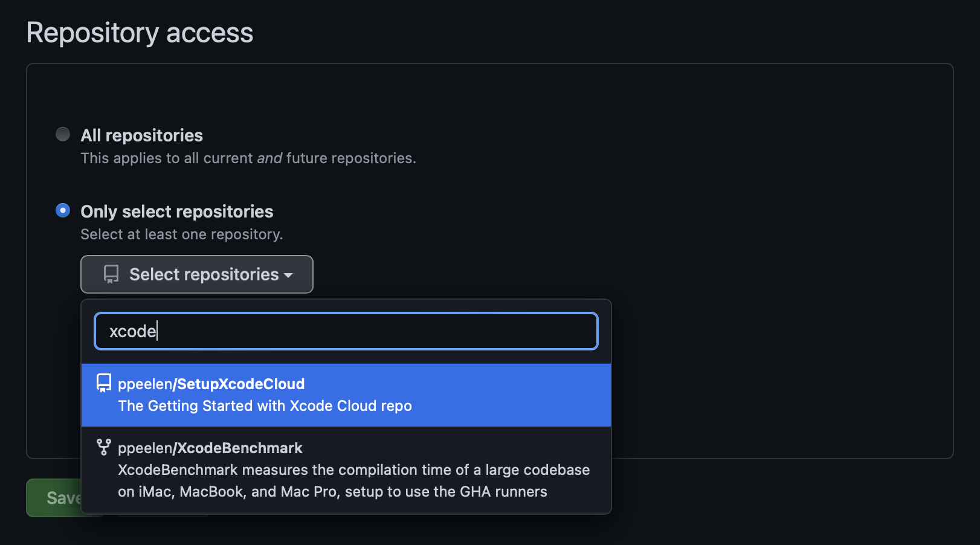The height and width of the screenshot is (545, 980).
Task: Click the fork icon beside XcodeBenchmark
Action: (104, 447)
